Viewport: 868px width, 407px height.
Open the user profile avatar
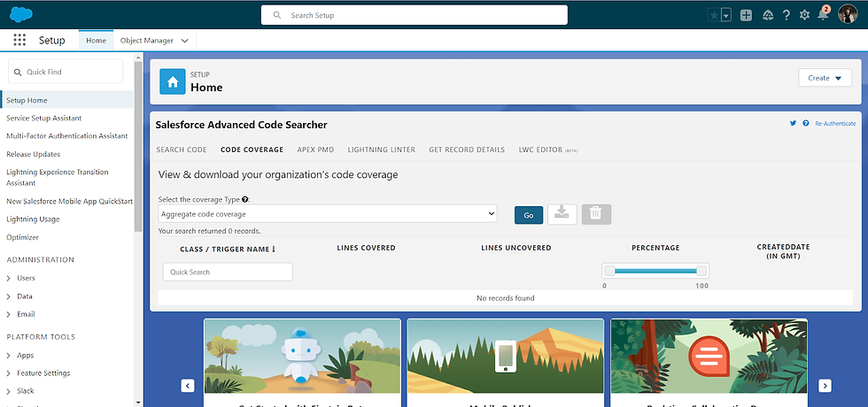click(x=848, y=15)
